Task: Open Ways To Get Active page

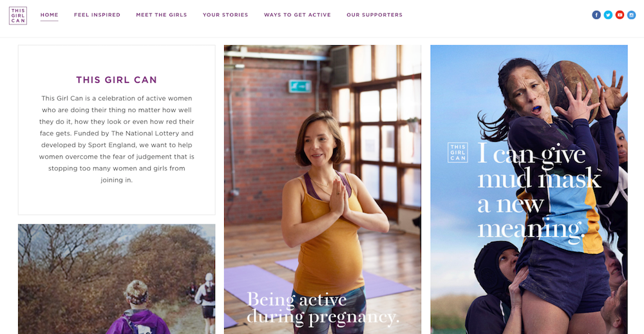Action: (x=298, y=15)
